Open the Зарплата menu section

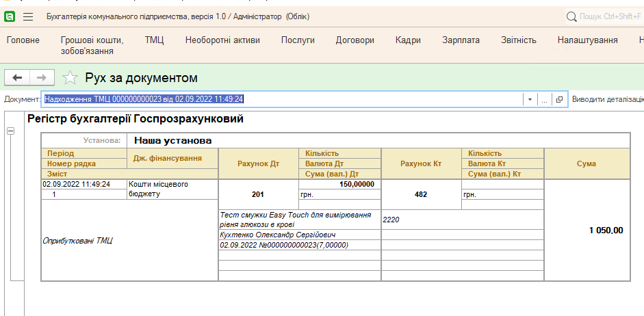461,40
